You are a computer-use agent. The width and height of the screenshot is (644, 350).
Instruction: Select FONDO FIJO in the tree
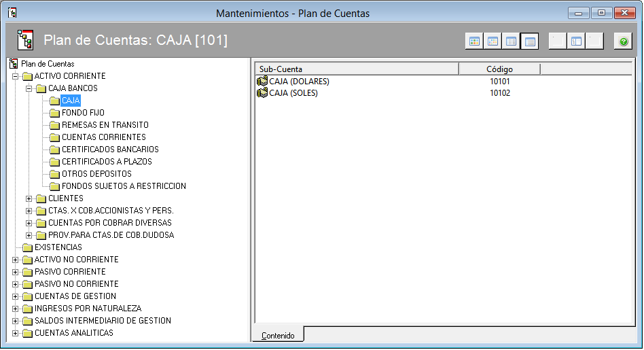point(82,113)
